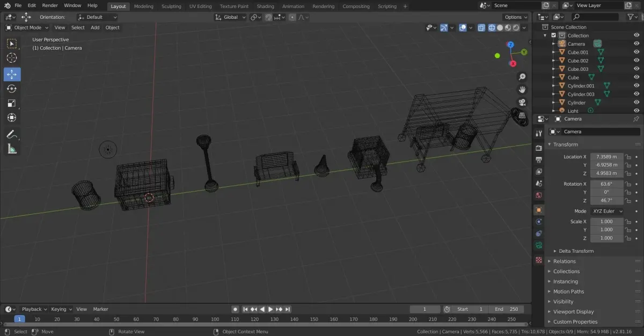The image size is (644, 336).
Task: Click the End frame 250 field
Action: click(506, 309)
